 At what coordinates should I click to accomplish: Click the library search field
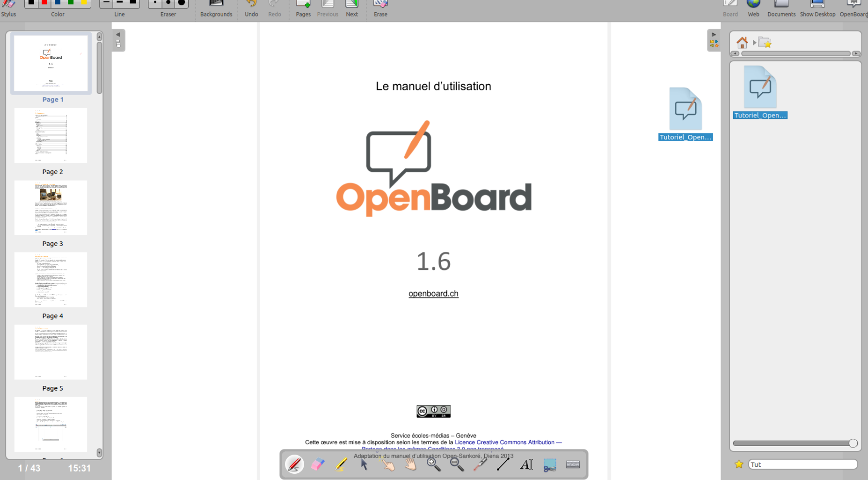[x=803, y=464]
